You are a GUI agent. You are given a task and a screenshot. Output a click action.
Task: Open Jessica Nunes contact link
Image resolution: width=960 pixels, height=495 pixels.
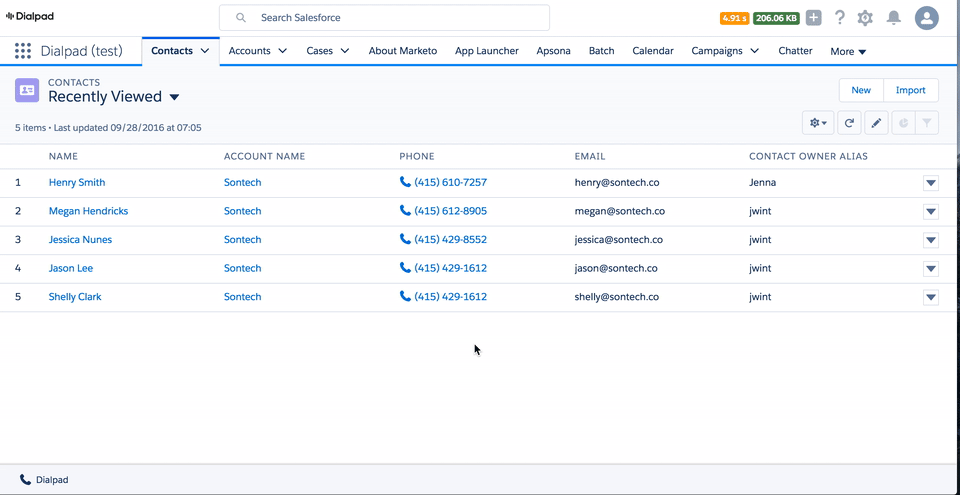[80, 240]
